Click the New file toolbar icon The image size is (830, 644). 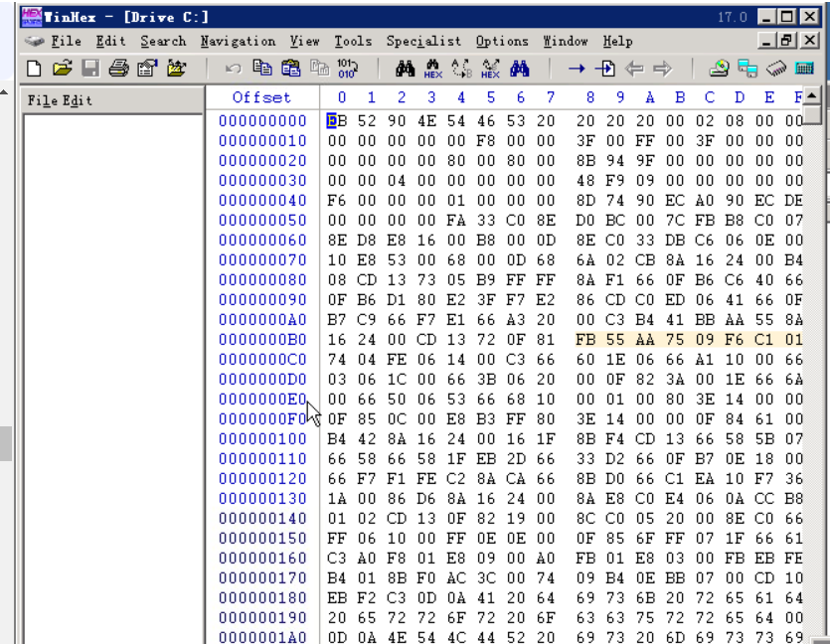coord(34,69)
